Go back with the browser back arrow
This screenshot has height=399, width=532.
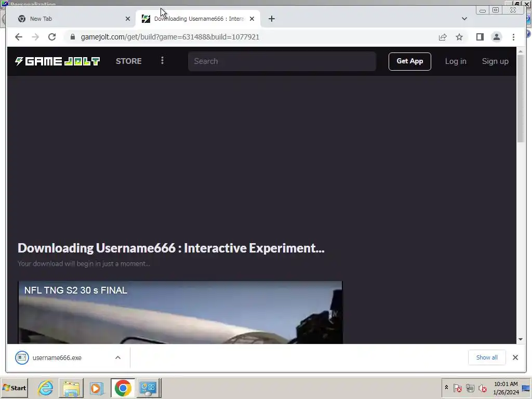click(19, 37)
